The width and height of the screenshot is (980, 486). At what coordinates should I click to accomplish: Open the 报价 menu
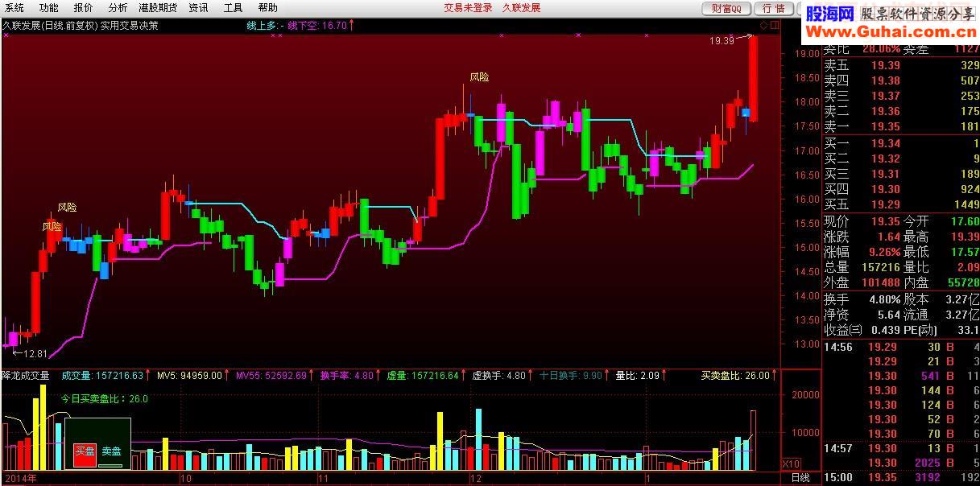tap(83, 8)
